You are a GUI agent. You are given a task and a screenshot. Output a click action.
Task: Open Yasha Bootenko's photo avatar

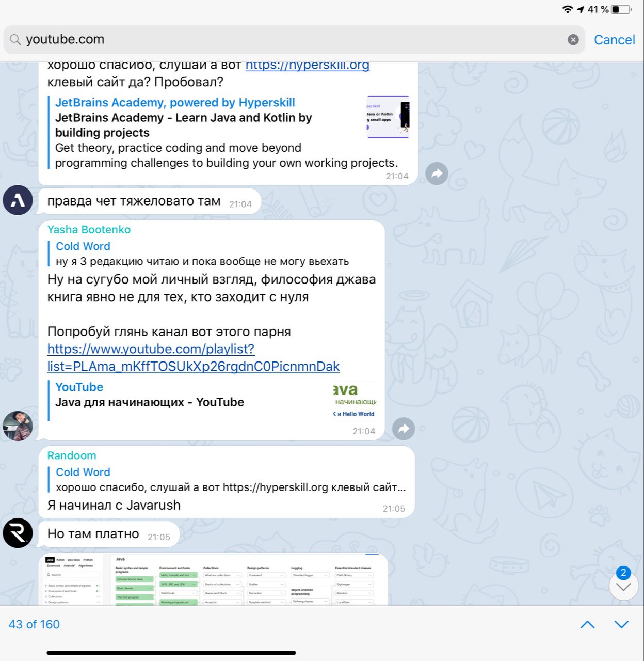click(18, 426)
